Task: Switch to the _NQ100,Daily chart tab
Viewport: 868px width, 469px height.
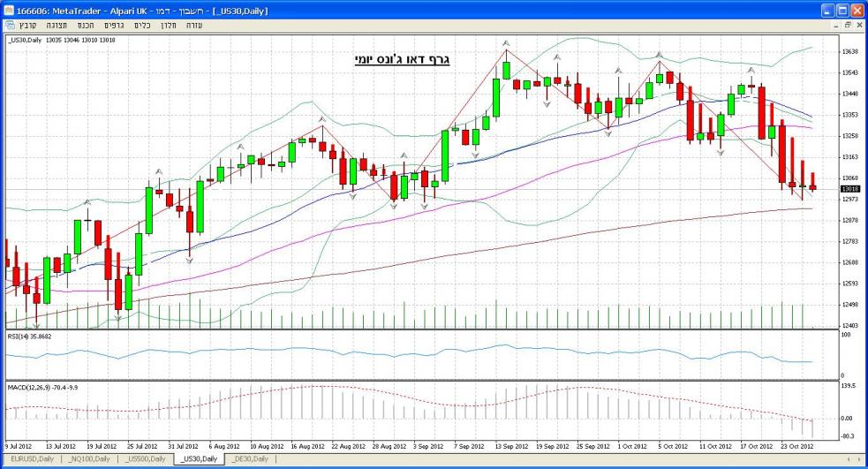Action: [91, 459]
